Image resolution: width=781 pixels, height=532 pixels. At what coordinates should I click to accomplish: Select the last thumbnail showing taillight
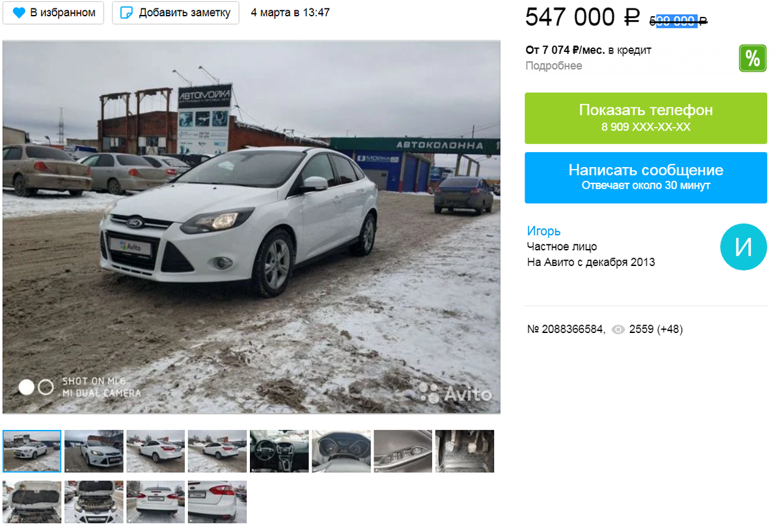(217, 501)
